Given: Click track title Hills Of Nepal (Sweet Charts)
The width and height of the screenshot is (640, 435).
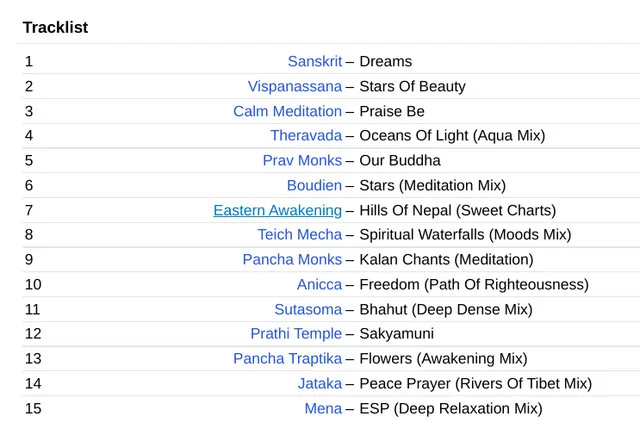Looking at the screenshot, I should 457,210.
